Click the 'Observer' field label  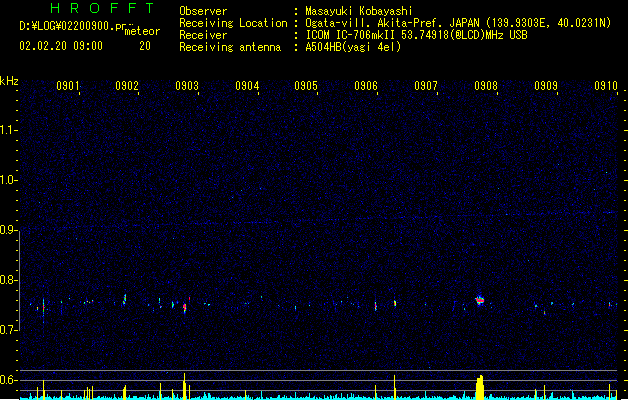pos(203,11)
